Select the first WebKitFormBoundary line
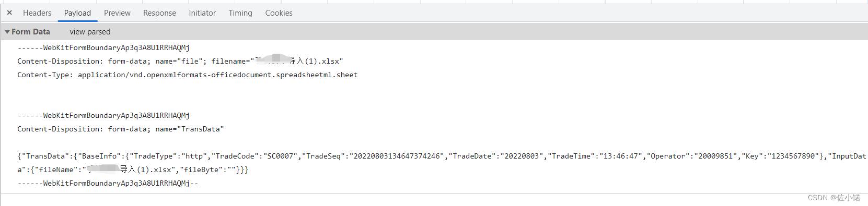868x206 pixels. [103, 47]
